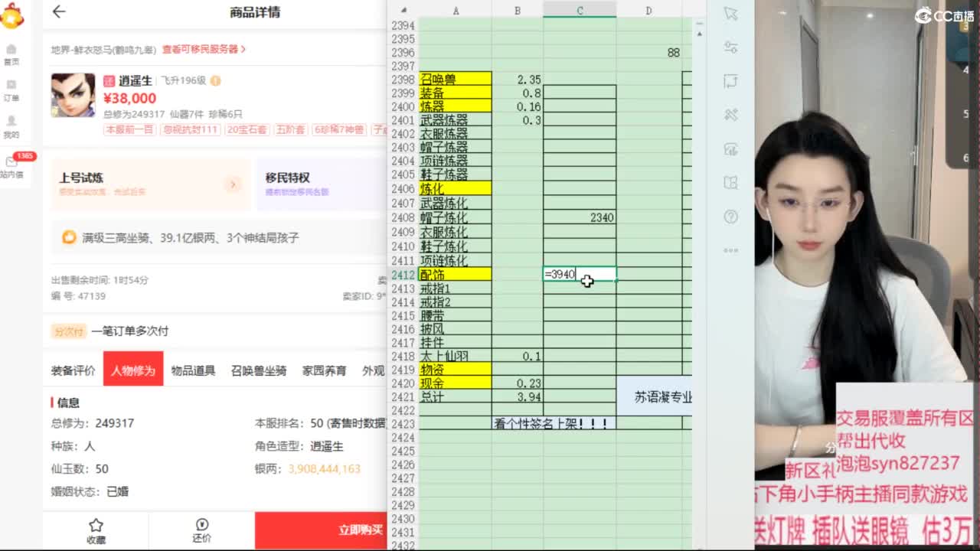Click the 还价 bargain icon

[202, 530]
